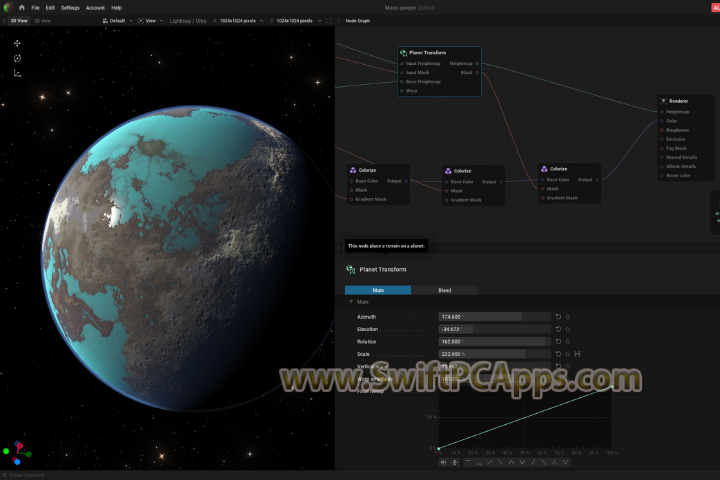
Task: Favorite the Azimuth parameter
Action: (568, 316)
